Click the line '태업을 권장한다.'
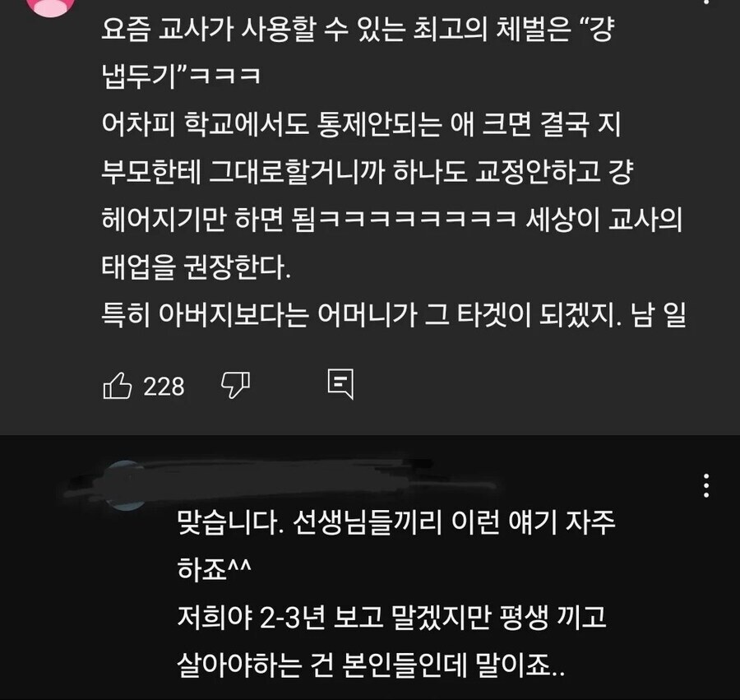Screen dimensions: 740x700 (x=196, y=267)
